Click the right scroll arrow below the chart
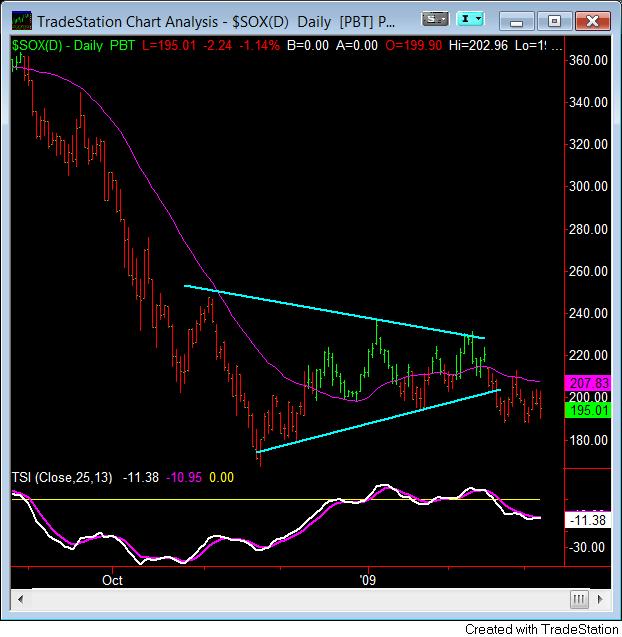The width and height of the screenshot is (622, 637). click(x=600, y=599)
